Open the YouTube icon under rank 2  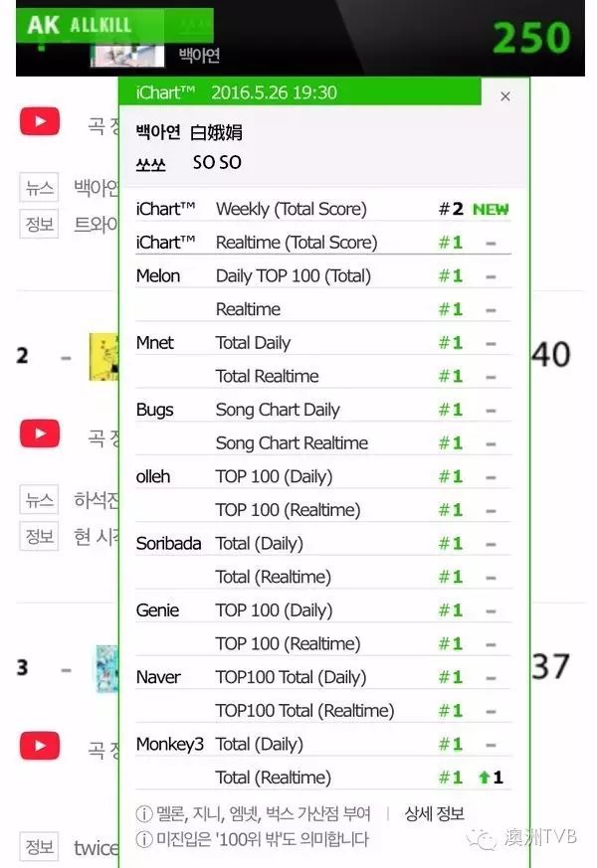point(40,434)
